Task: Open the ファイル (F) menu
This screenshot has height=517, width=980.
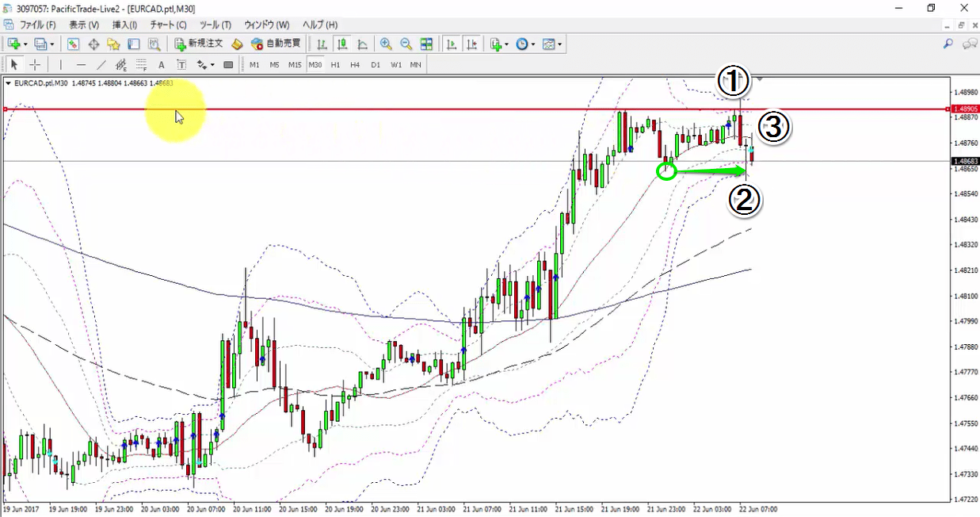Action: coord(37,25)
